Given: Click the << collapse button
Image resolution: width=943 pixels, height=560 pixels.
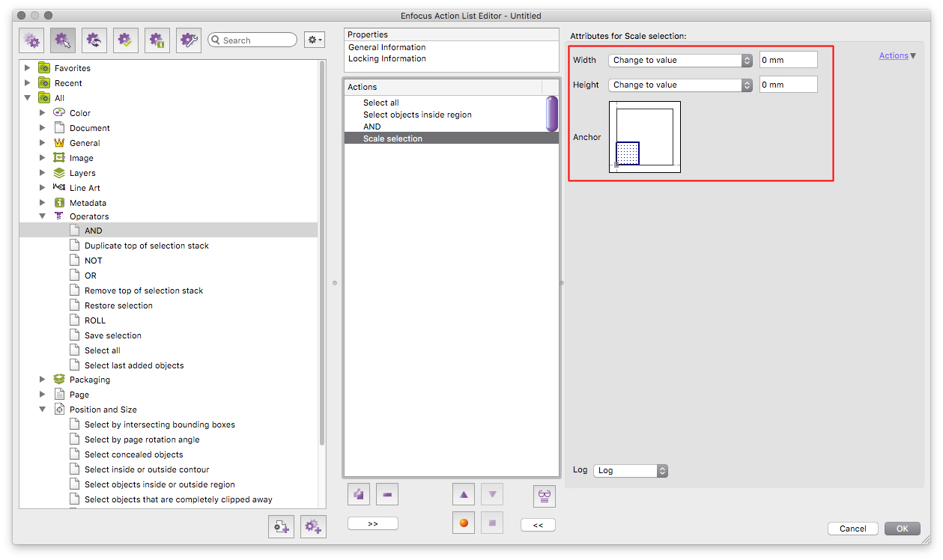Looking at the screenshot, I should [538, 525].
